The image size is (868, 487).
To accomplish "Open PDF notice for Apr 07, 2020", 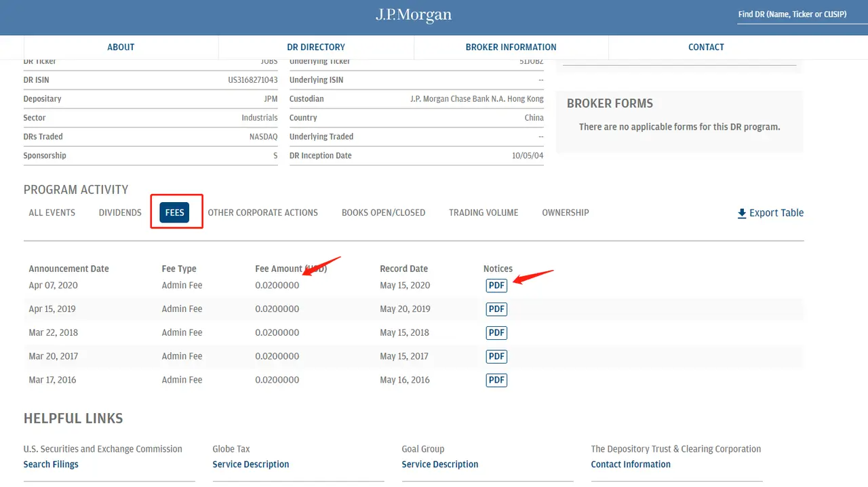I will pos(496,286).
